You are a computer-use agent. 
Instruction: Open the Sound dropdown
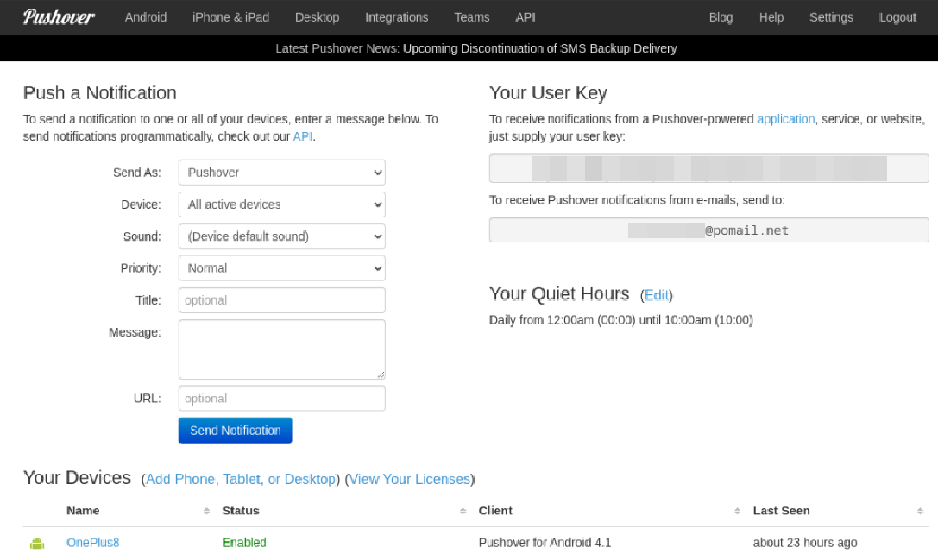281,236
